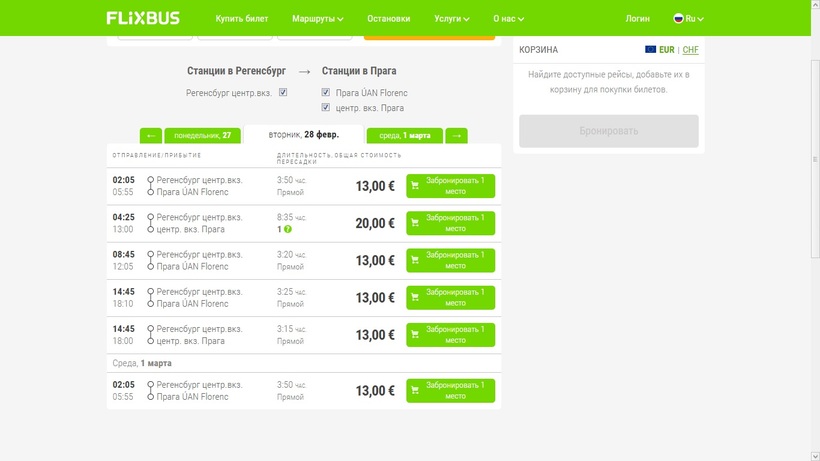Image resolution: width=820 pixels, height=461 pixels.
Task: Click the right arrow for next dates
Action: (456, 135)
